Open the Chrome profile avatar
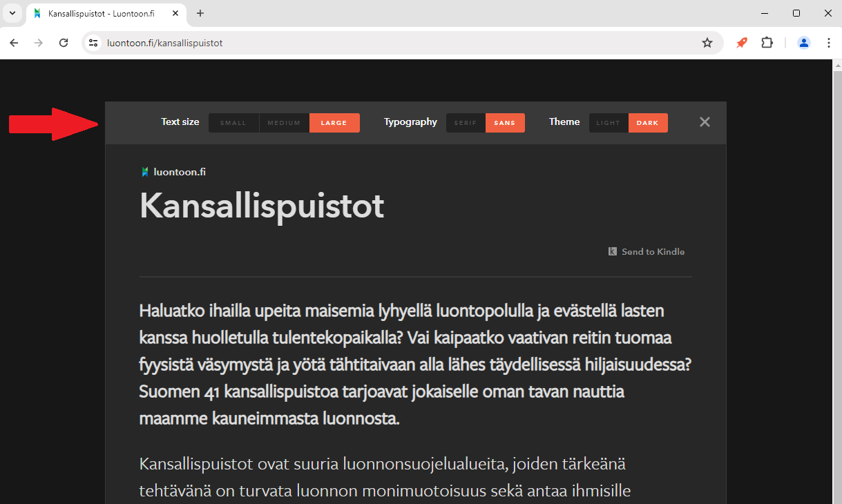This screenshot has height=504, width=842. (803, 43)
